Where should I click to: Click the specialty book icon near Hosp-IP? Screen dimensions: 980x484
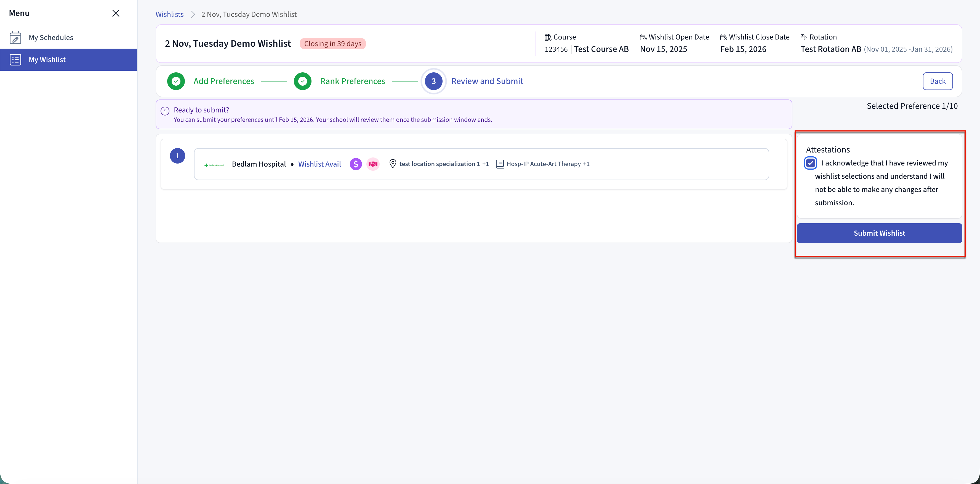(x=499, y=164)
